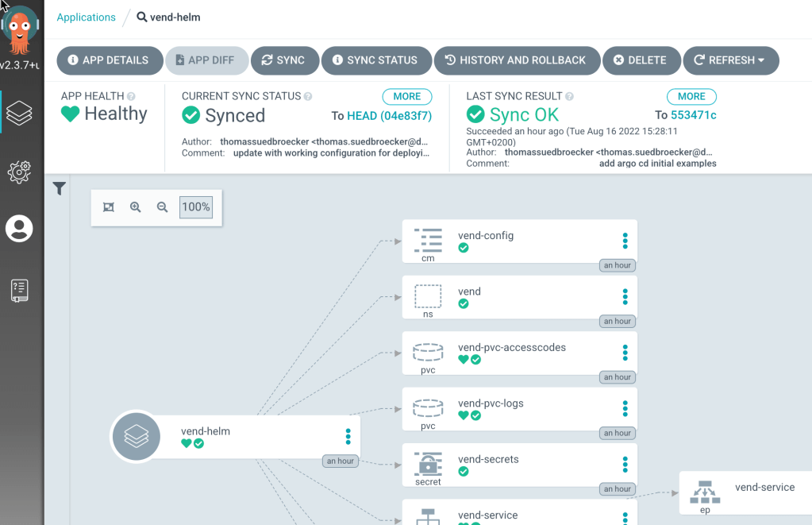This screenshot has width=812, height=525.
Task: Open the Applications layers icon in sidebar
Action: [19, 114]
